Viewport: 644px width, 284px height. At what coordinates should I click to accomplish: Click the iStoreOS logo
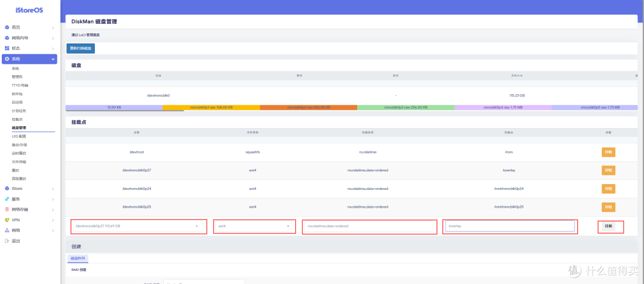(29, 10)
